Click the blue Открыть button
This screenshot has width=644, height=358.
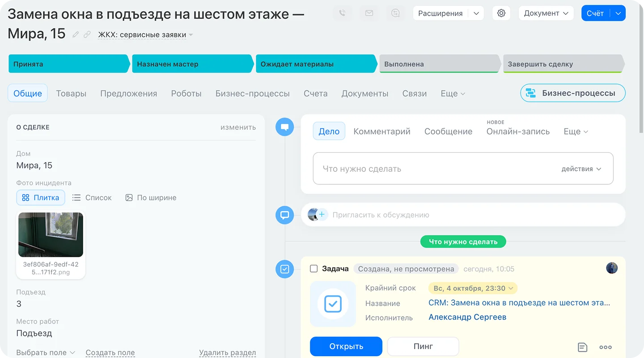pos(346,346)
